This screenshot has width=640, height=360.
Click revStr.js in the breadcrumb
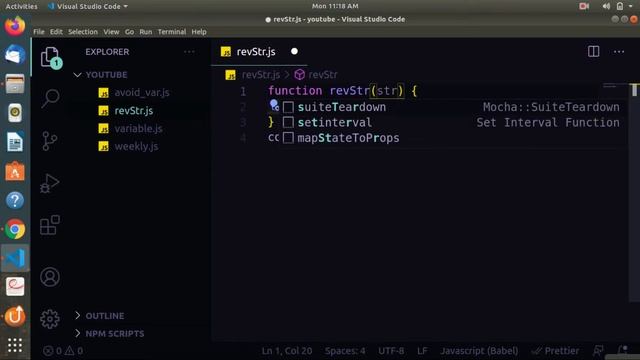pyautogui.click(x=260, y=75)
